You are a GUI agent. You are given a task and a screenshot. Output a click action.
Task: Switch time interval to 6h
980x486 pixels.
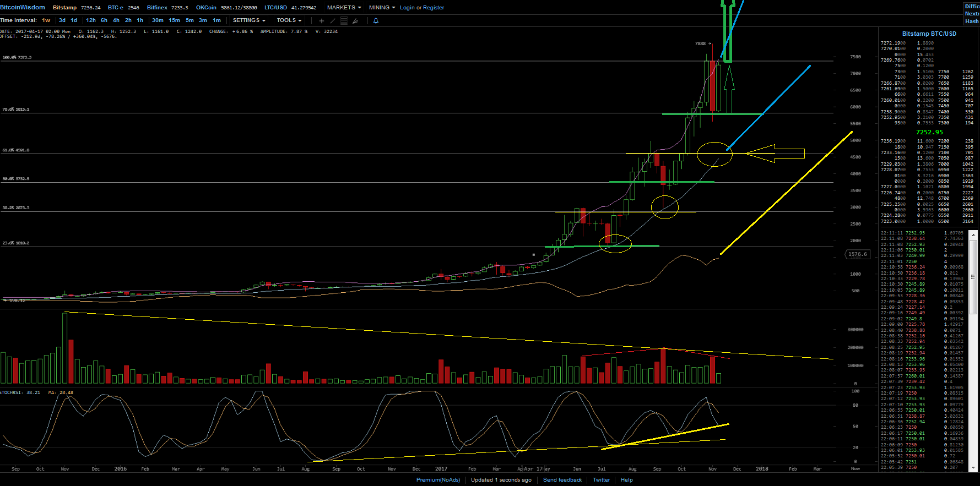point(104,20)
